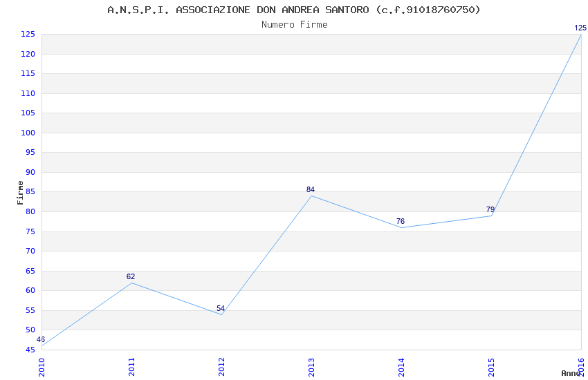Click the 76 data label at 2014
The height and width of the screenshot is (380, 588).
[401, 221]
